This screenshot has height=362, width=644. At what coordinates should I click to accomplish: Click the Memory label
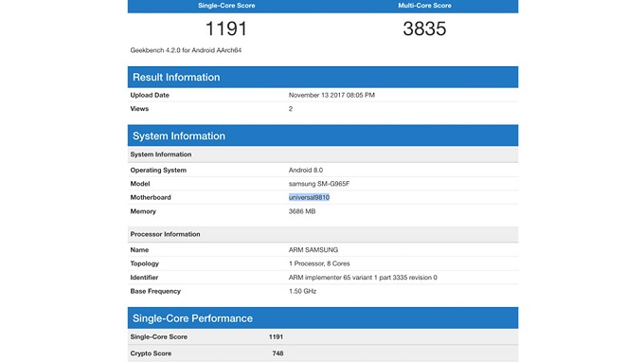pos(143,211)
